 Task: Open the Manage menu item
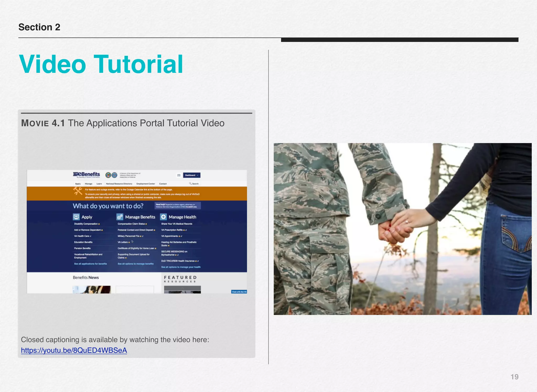click(x=89, y=184)
